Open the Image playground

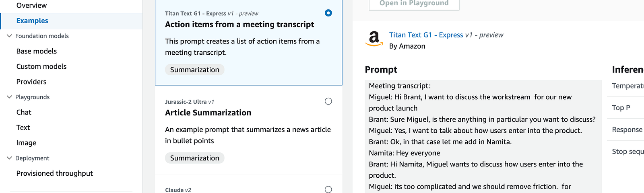(26, 143)
